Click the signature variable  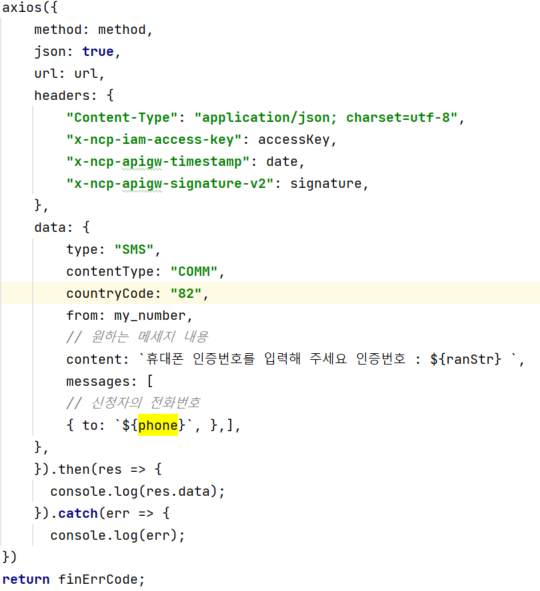[326, 184]
